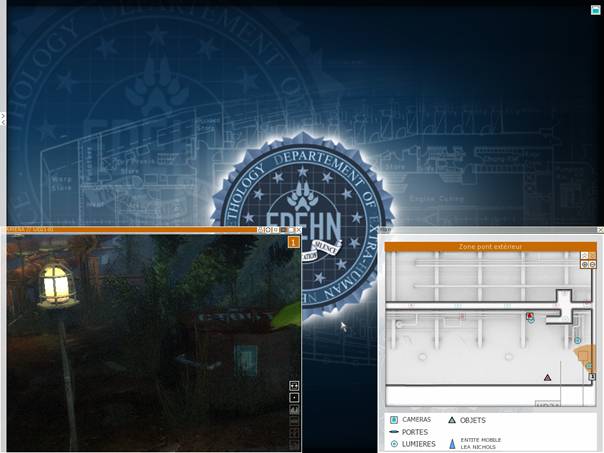
Task: Toggle CAMERAS legend filter
Action: (x=410, y=419)
